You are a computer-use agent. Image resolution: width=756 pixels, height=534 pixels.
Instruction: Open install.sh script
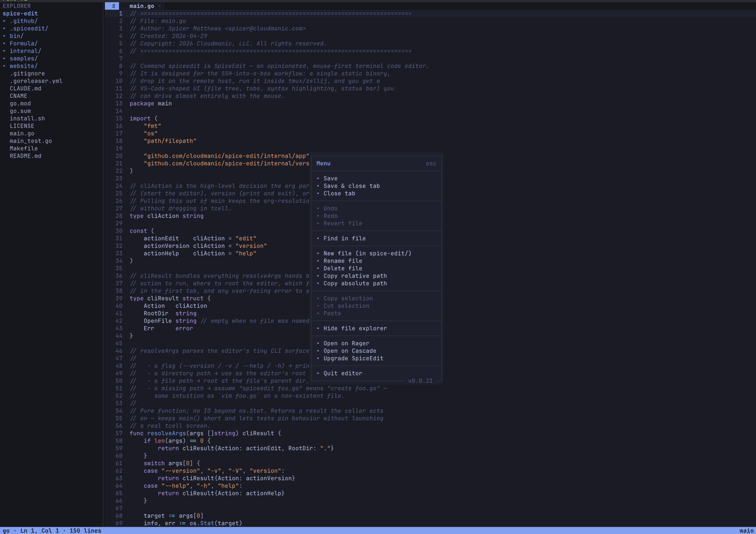click(27, 118)
